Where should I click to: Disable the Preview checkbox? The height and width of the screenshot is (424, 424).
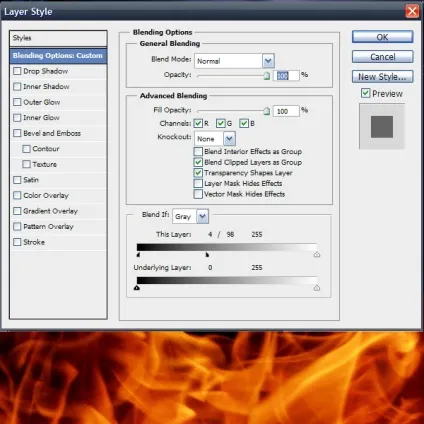pyautogui.click(x=365, y=93)
